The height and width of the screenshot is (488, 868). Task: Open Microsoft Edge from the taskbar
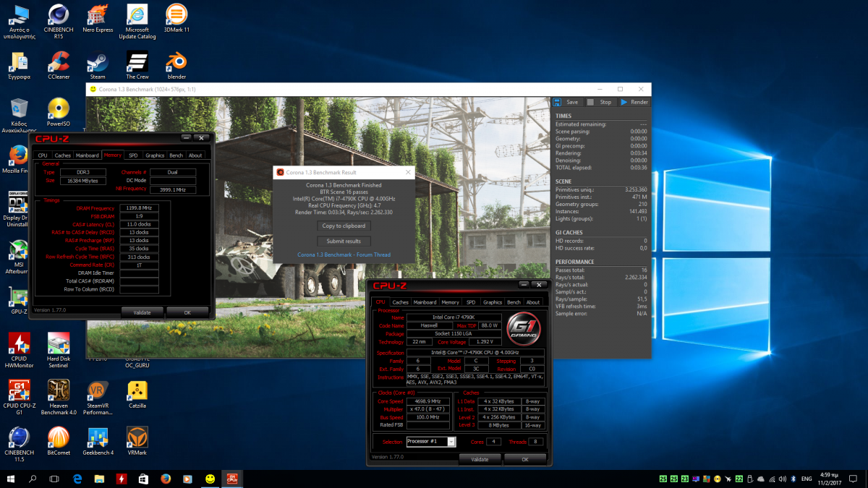click(x=77, y=479)
